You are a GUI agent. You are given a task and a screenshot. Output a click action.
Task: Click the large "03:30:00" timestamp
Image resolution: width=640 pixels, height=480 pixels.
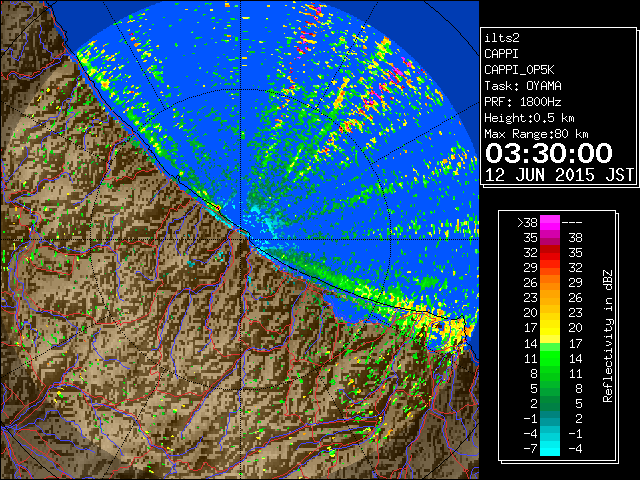click(x=549, y=153)
